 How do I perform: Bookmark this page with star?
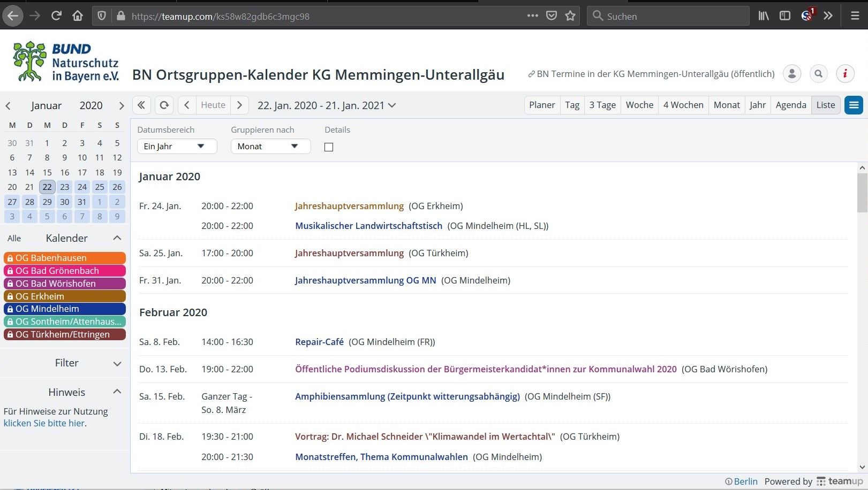click(570, 16)
